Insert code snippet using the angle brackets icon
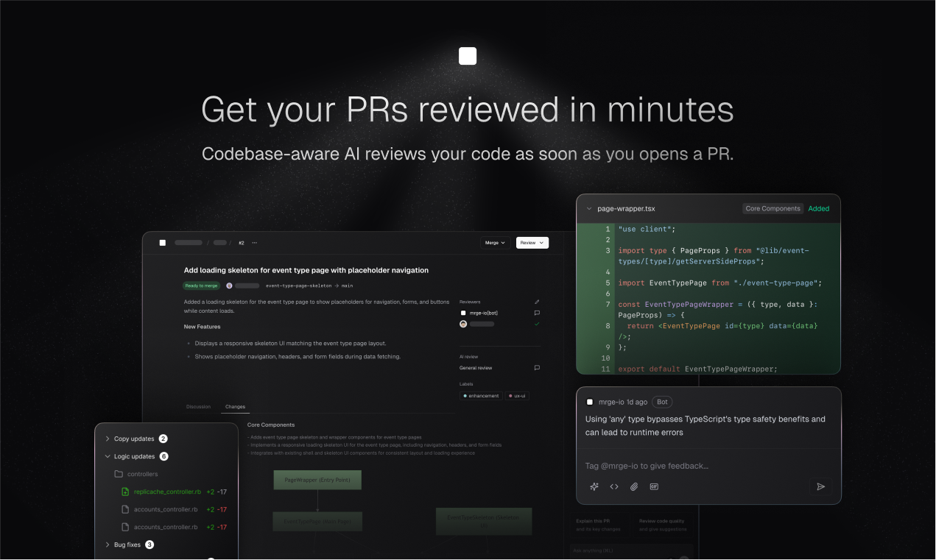This screenshot has width=936, height=560. 614,486
